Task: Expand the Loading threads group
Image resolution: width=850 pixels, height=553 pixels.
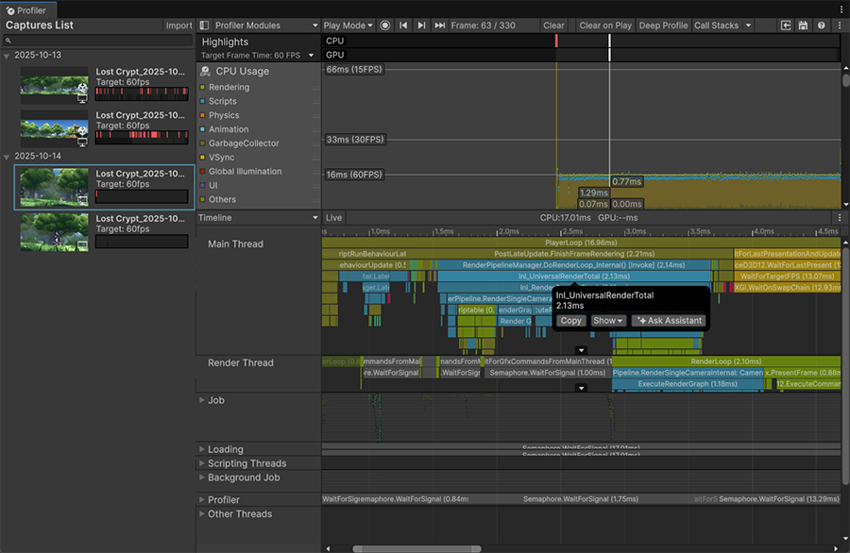Action: tap(202, 449)
